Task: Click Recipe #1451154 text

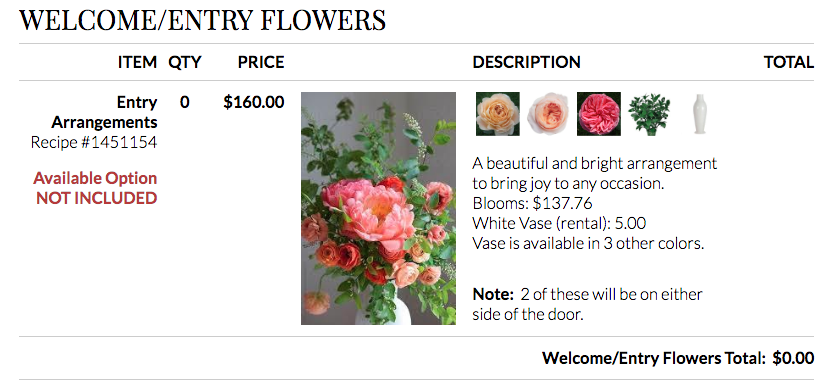Action: [94, 142]
